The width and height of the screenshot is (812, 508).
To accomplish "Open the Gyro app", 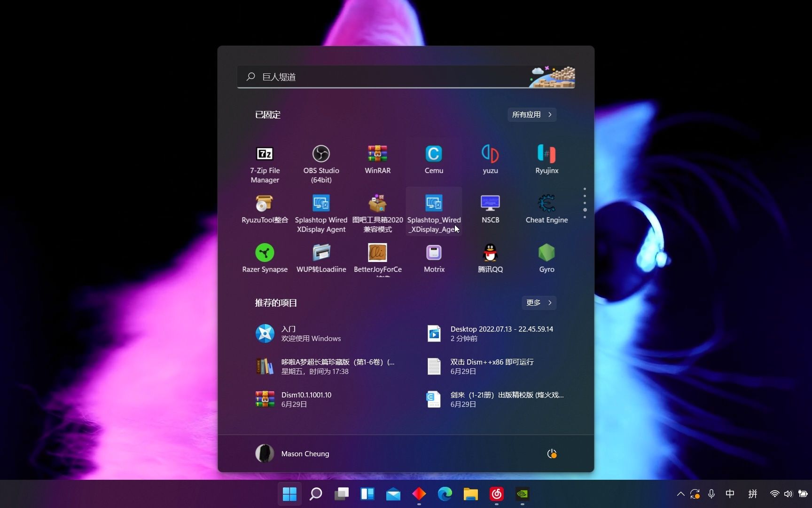I will (547, 259).
